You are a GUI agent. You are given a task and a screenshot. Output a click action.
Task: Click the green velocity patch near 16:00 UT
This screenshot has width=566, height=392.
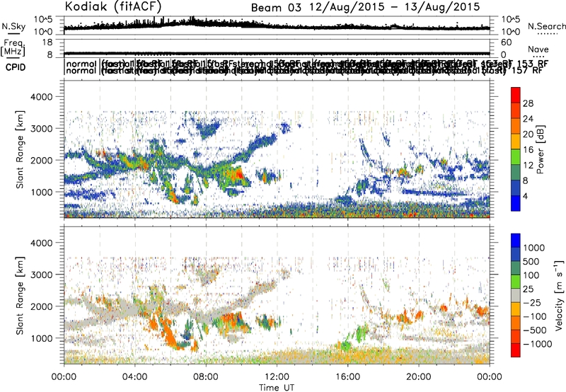345,346
